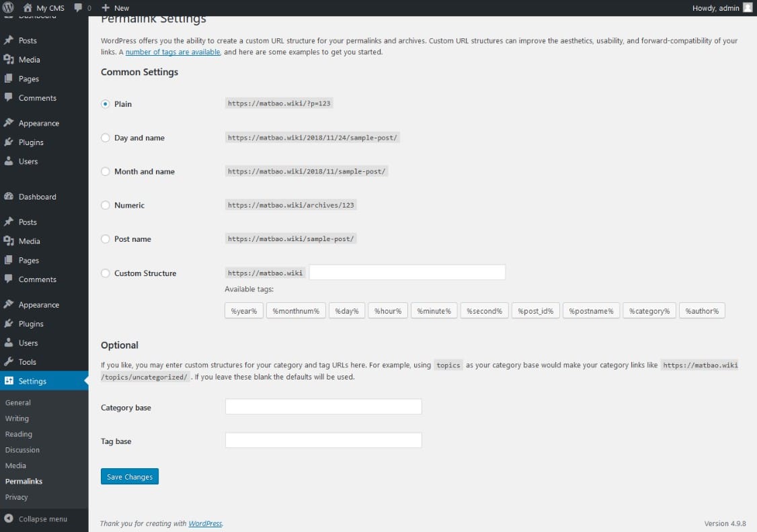Open the comments bubble in the top bar

[82, 7]
